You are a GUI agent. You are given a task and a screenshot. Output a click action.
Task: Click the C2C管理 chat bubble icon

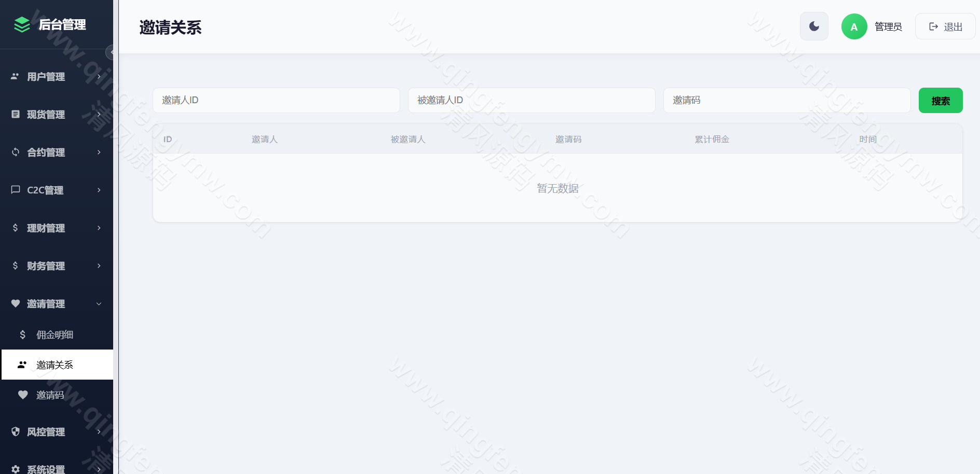tap(16, 190)
